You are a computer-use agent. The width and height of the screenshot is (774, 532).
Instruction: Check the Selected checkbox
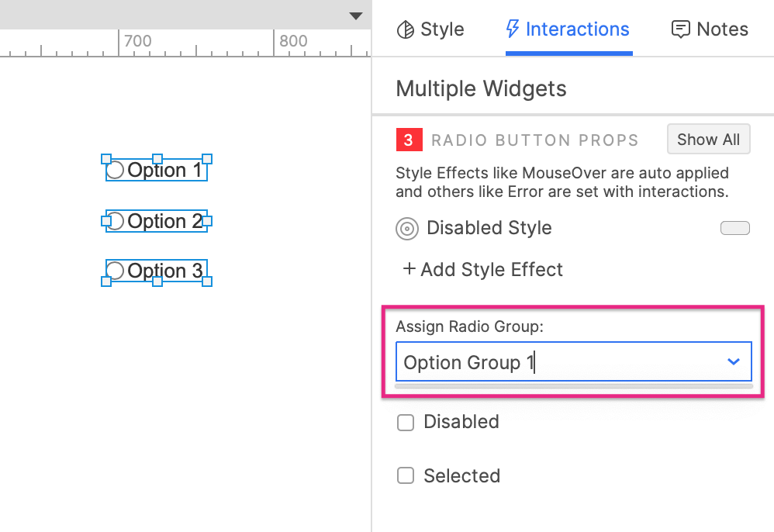tap(406, 475)
